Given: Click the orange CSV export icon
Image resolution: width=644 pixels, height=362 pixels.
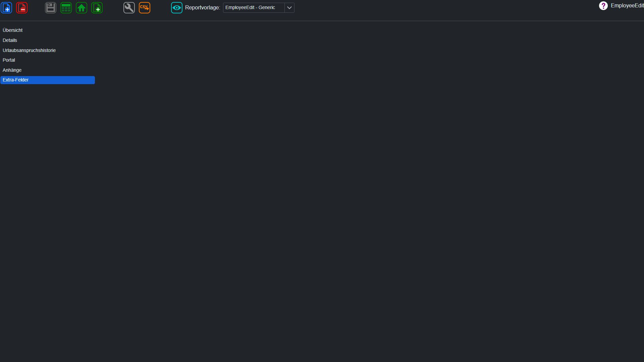Looking at the screenshot, I should coord(145,8).
